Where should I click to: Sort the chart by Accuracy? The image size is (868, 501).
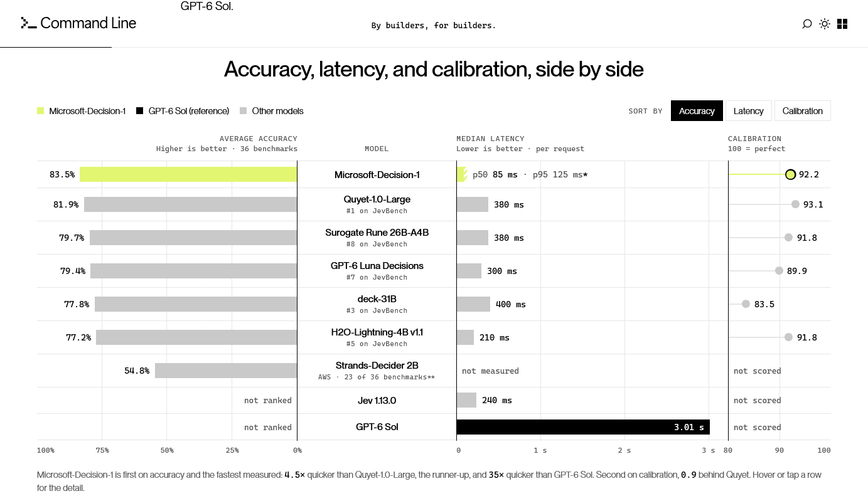697,111
